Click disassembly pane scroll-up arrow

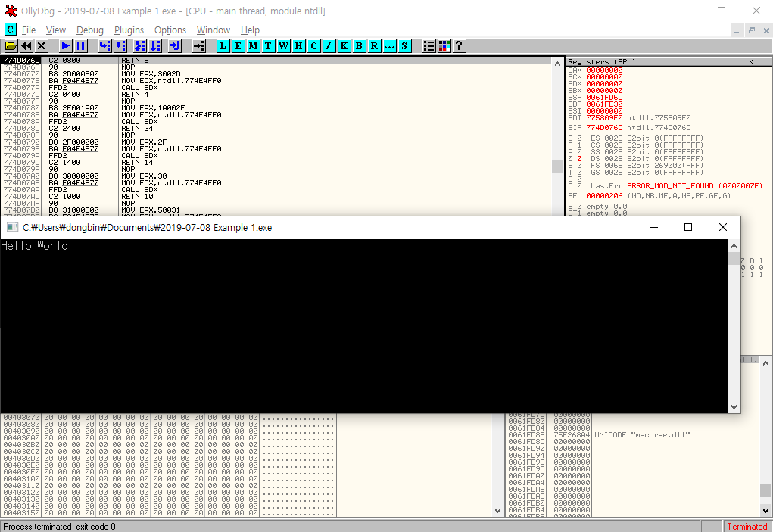coord(557,63)
